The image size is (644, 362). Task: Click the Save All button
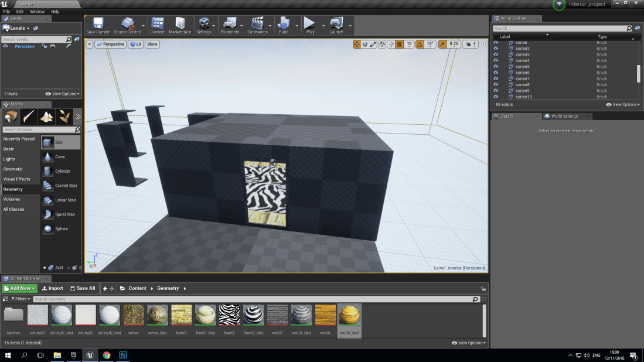(84, 288)
